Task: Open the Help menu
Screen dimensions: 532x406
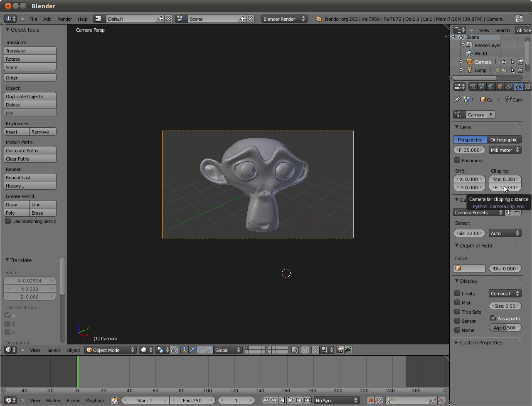Action: 82,19
